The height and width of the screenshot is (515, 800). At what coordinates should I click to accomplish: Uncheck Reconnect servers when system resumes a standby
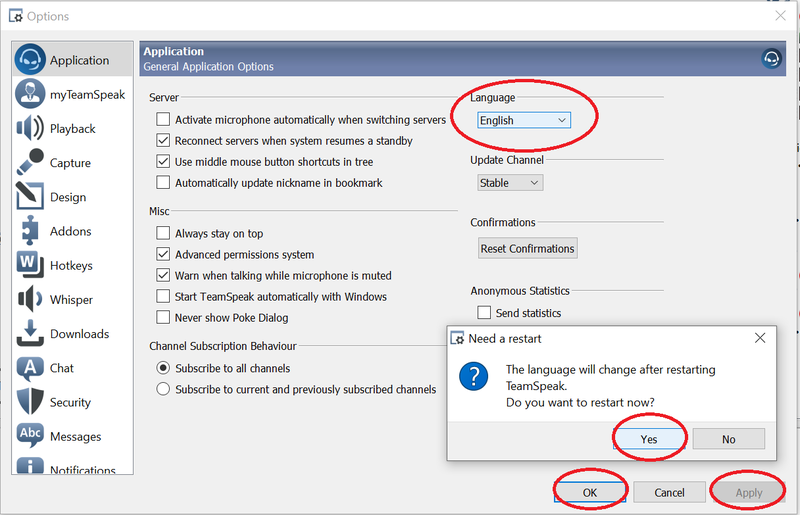click(163, 140)
